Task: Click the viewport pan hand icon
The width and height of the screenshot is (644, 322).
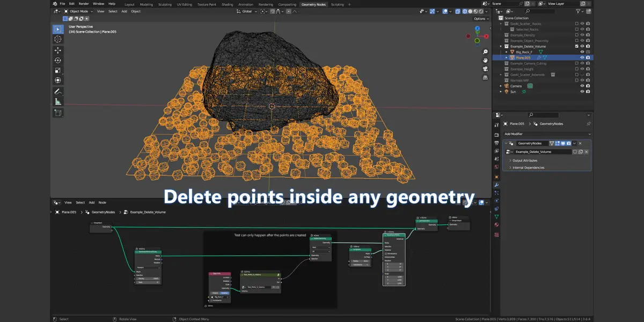Action: (x=485, y=60)
